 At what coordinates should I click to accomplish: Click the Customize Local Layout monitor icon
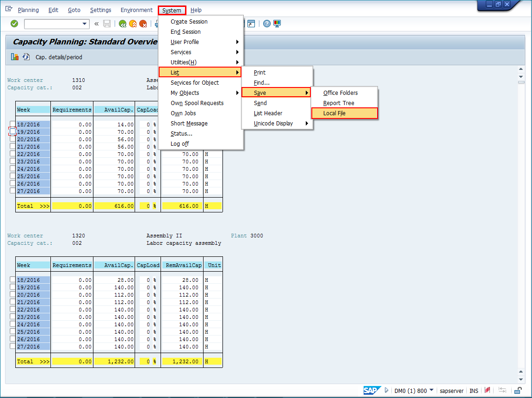click(x=277, y=24)
